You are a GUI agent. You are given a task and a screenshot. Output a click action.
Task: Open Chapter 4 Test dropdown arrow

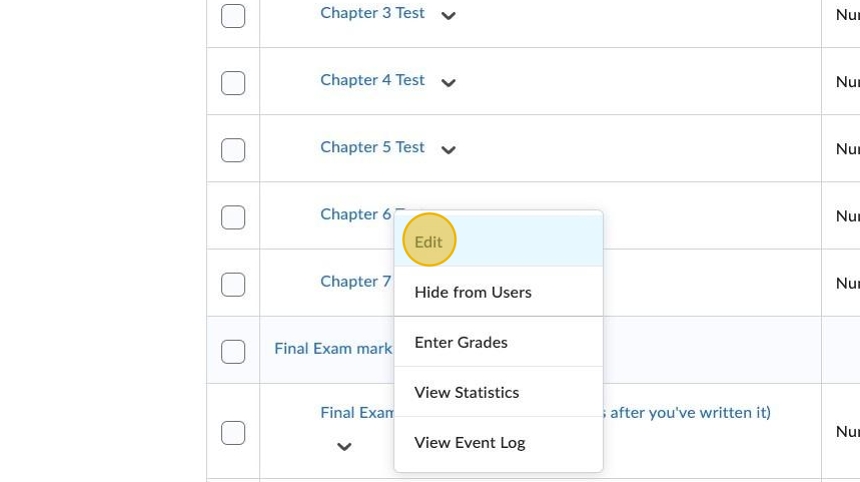click(449, 83)
